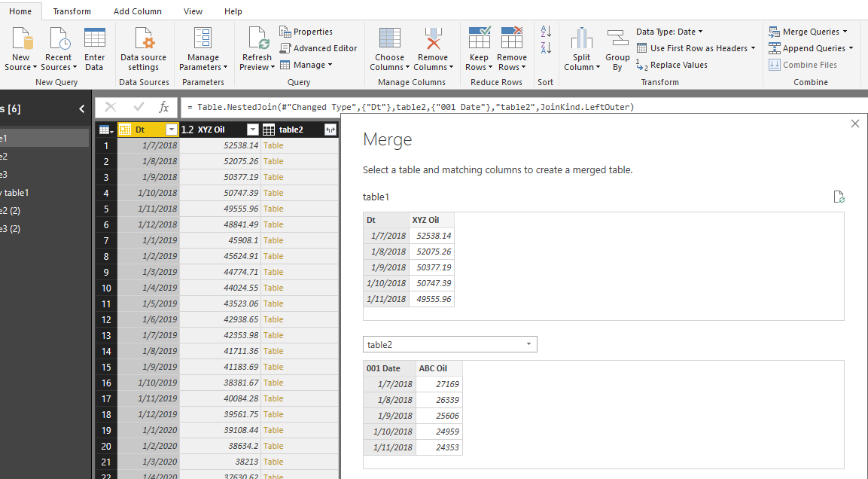Confirm the formula with the checkmark

pos(139,107)
